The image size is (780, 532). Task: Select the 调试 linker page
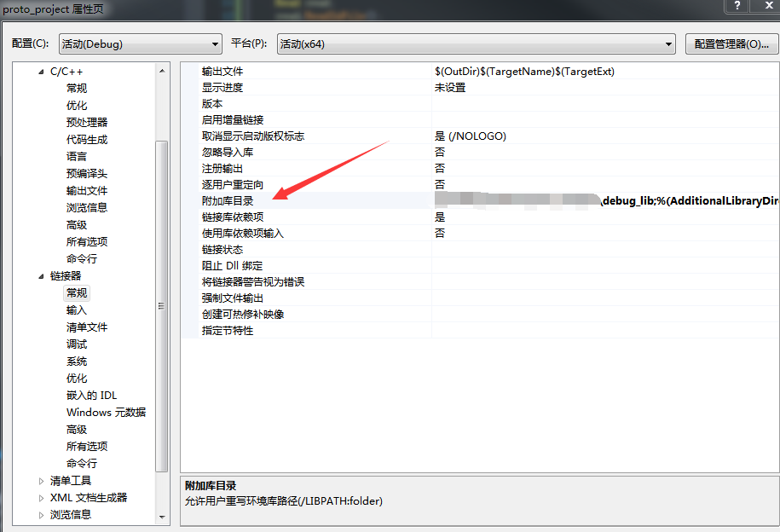[x=76, y=344]
